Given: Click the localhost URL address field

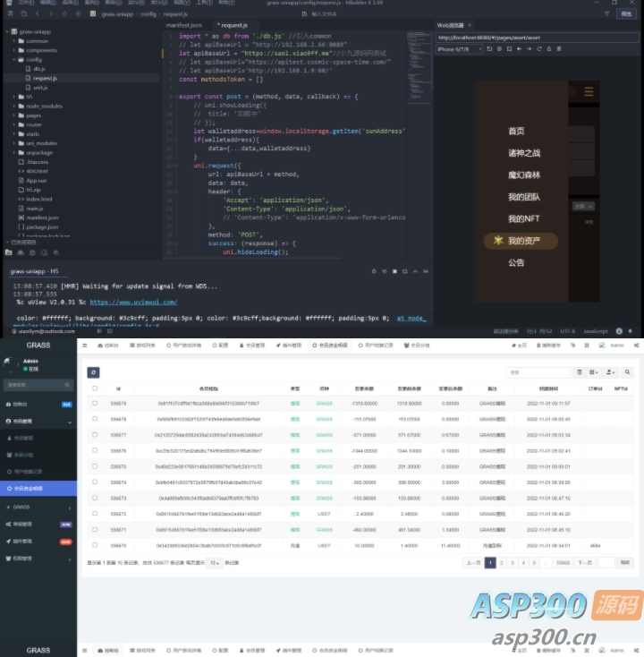Looking at the screenshot, I should (x=538, y=38).
